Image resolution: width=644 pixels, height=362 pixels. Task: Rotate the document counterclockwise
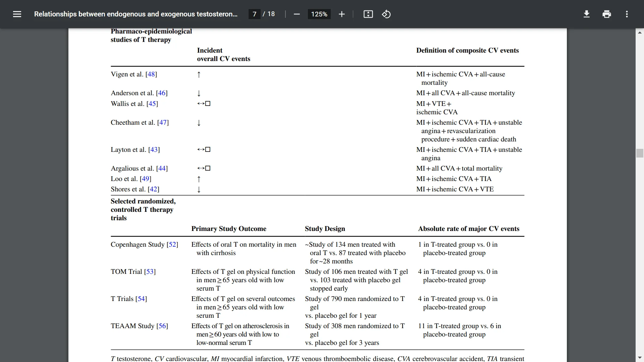(386, 14)
